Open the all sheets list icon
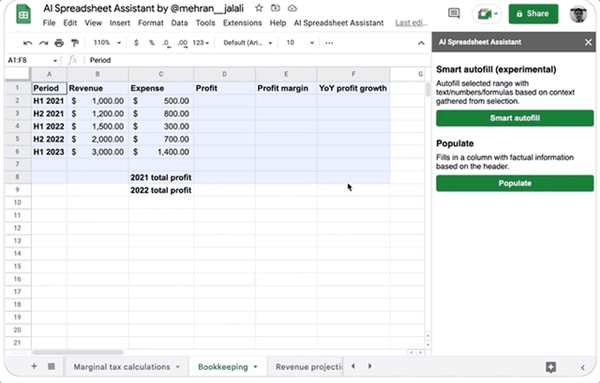This screenshot has height=383, width=600. [x=51, y=367]
